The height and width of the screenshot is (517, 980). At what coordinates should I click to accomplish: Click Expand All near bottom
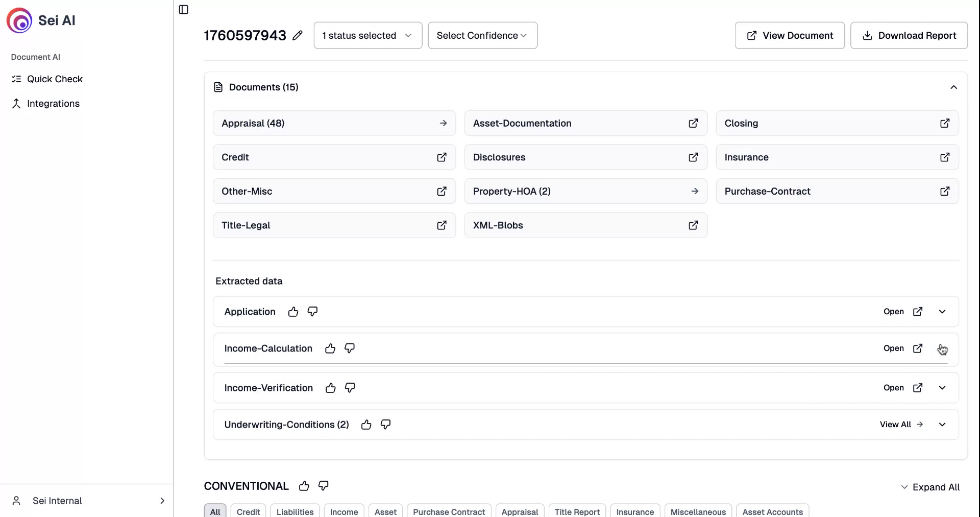coord(936,487)
